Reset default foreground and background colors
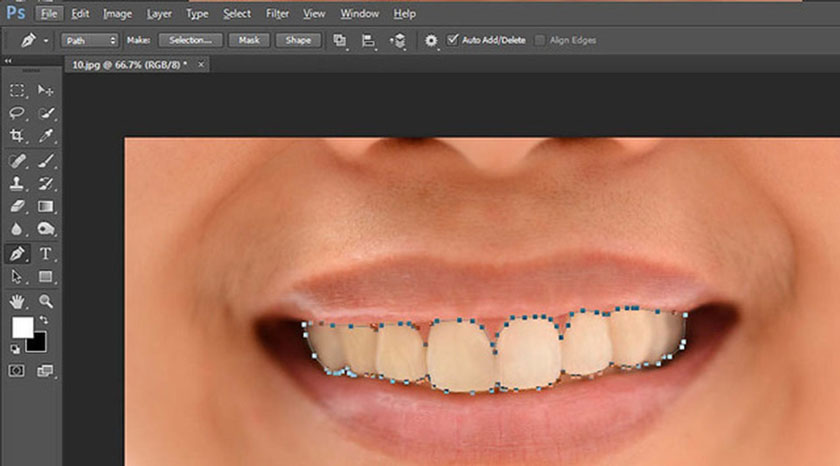Screen dimensions: 840x466 pyautogui.click(x=15, y=349)
